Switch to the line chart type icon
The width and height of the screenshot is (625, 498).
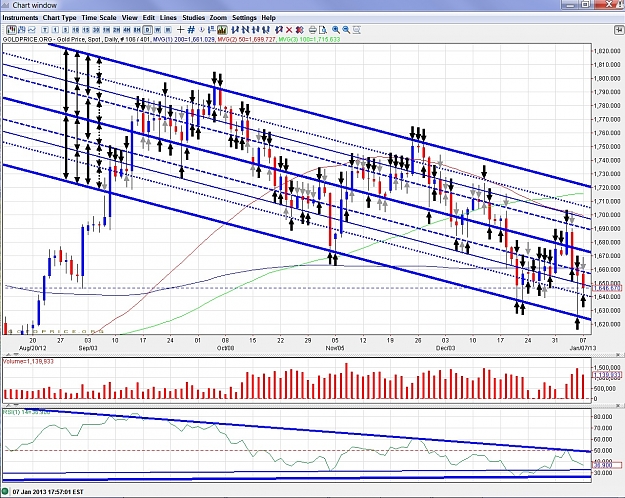32,30
